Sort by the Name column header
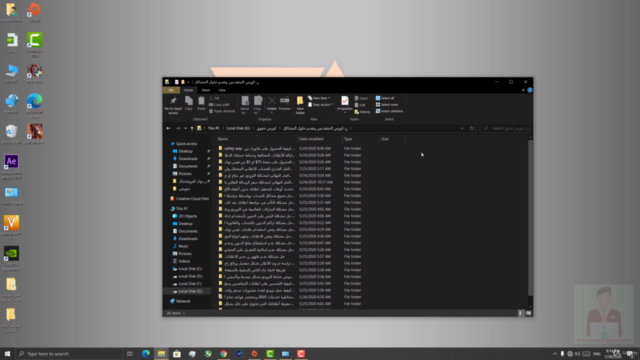Screen dimensions: 640x360 point(256,139)
